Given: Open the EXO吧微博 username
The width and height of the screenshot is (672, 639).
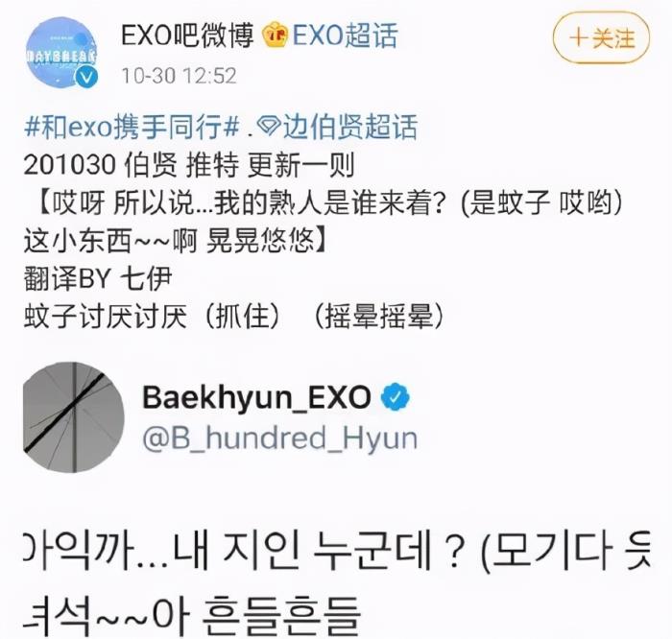Looking at the screenshot, I should (187, 35).
